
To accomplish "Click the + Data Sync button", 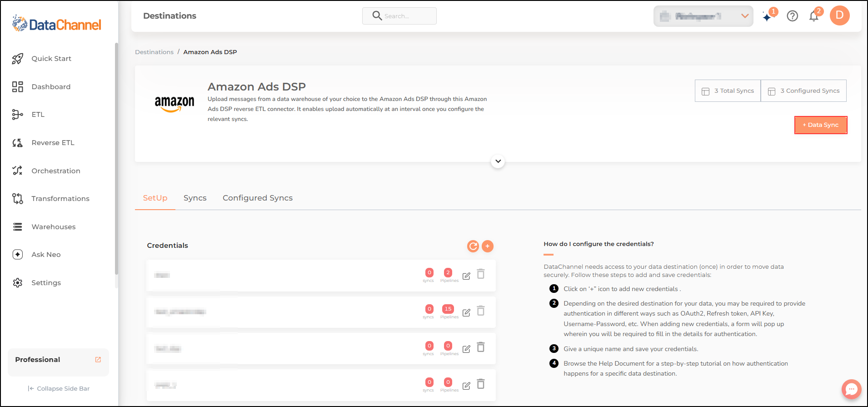I will [821, 125].
